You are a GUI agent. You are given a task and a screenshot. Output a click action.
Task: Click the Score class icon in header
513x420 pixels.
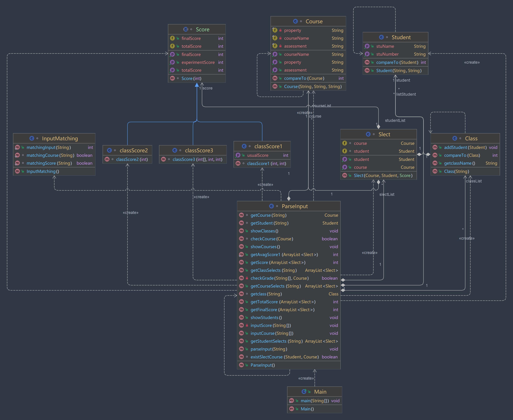coord(186,29)
